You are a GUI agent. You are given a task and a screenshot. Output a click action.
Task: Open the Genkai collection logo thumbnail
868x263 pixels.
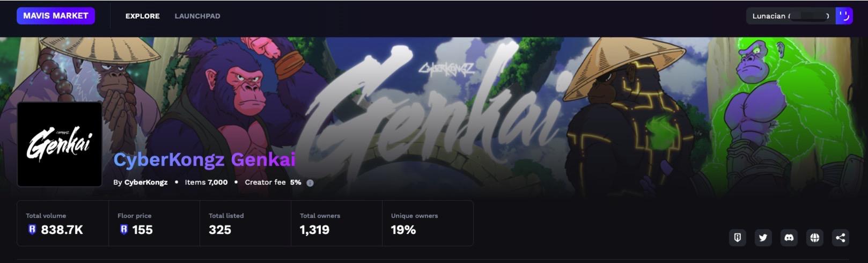pos(60,144)
